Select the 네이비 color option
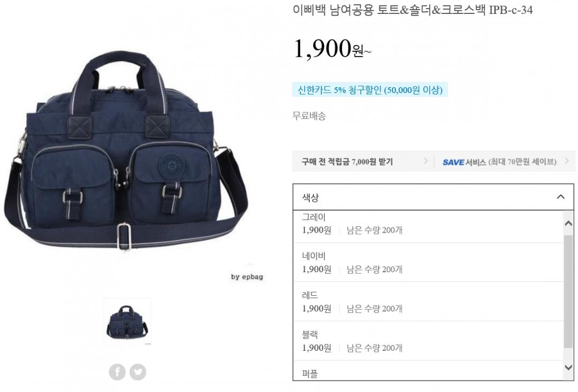Screen dimensions: 578x392 pos(428,263)
